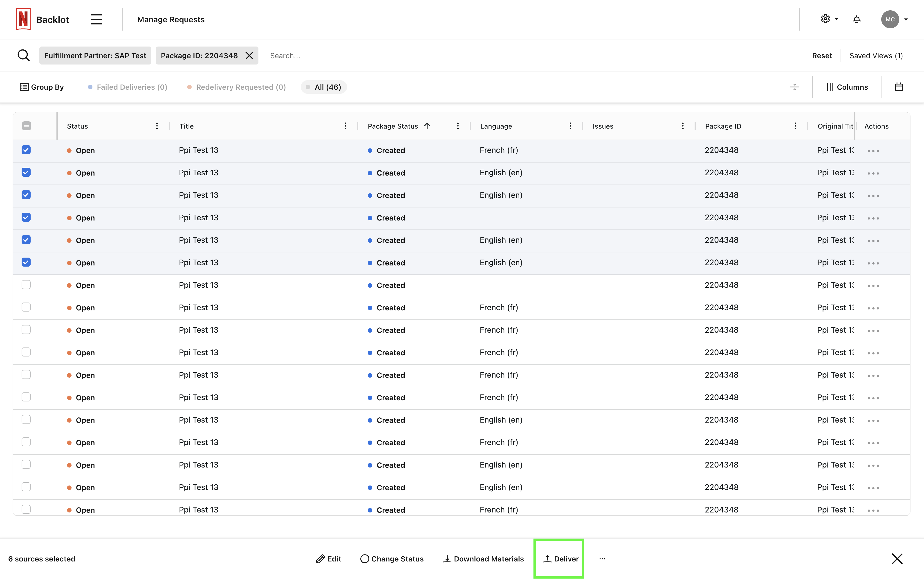
Task: Uncheck the first French (fr) row
Action: [x=26, y=150]
